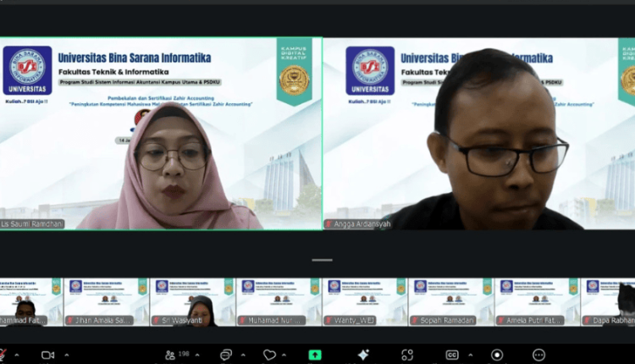This screenshot has width=635, height=364.
Task: Click green share screen button
Action: click(x=315, y=355)
